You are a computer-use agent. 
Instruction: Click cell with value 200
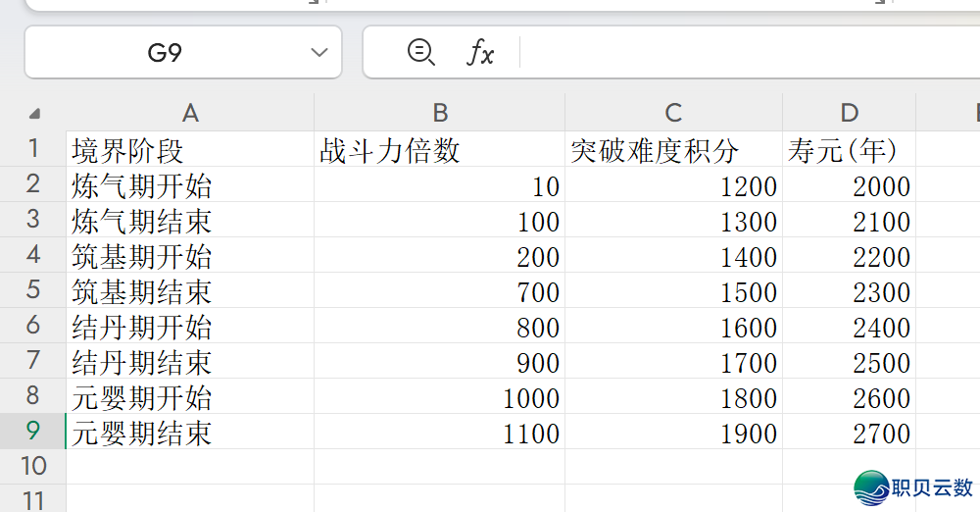click(x=439, y=254)
